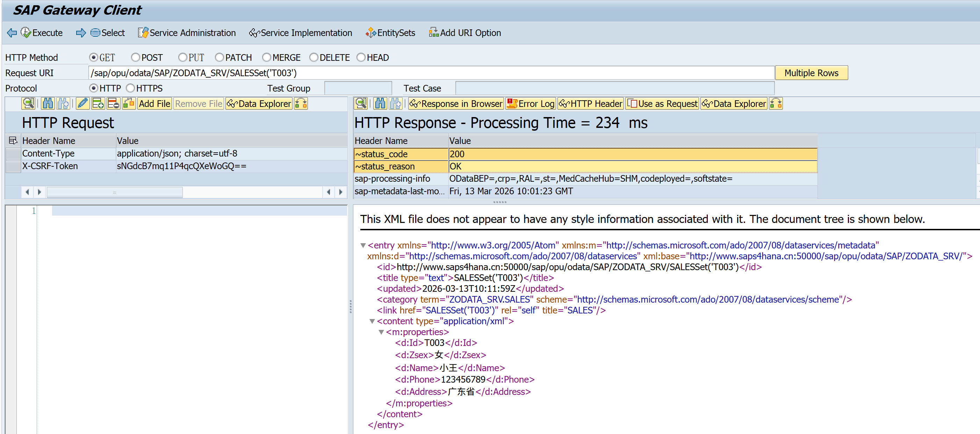Screen dimensions: 980x434
Task: Click the delete header row icon
Action: click(113, 103)
